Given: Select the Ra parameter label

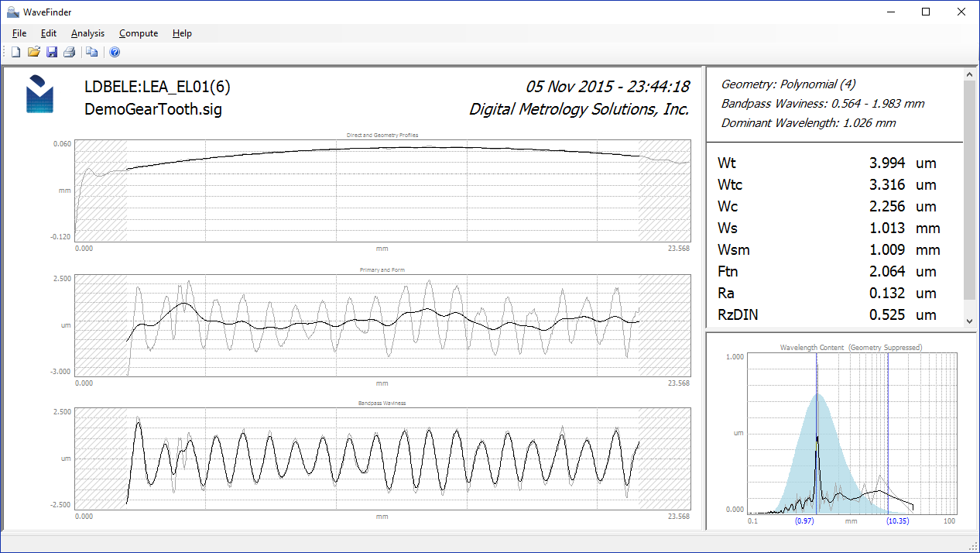Looking at the screenshot, I should point(727,294).
